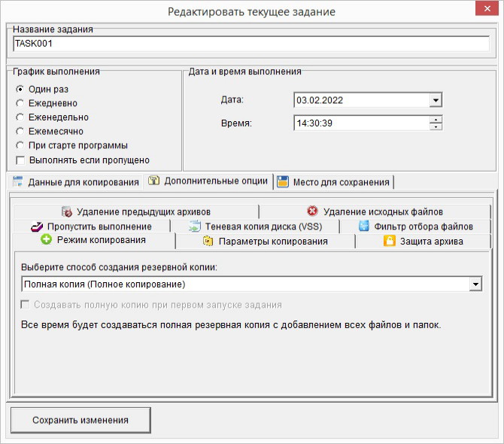The image size is (504, 444).
Task: Expand the backup method dropdown
Action: pos(475,284)
